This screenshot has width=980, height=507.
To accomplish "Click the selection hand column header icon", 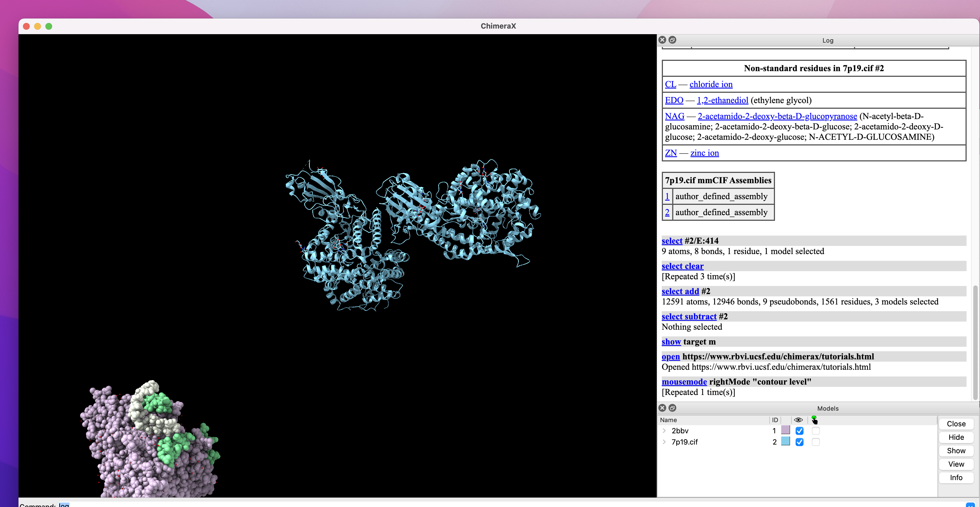I will point(814,420).
